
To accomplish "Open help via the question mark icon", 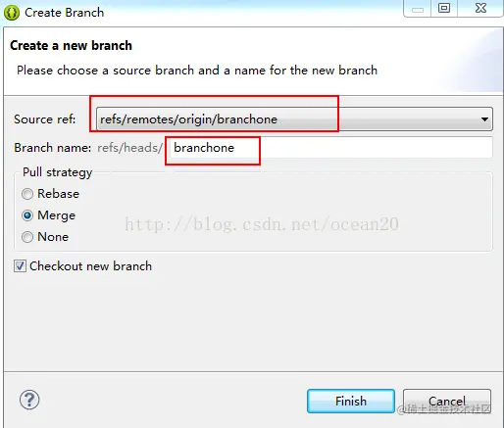I will point(29,400).
